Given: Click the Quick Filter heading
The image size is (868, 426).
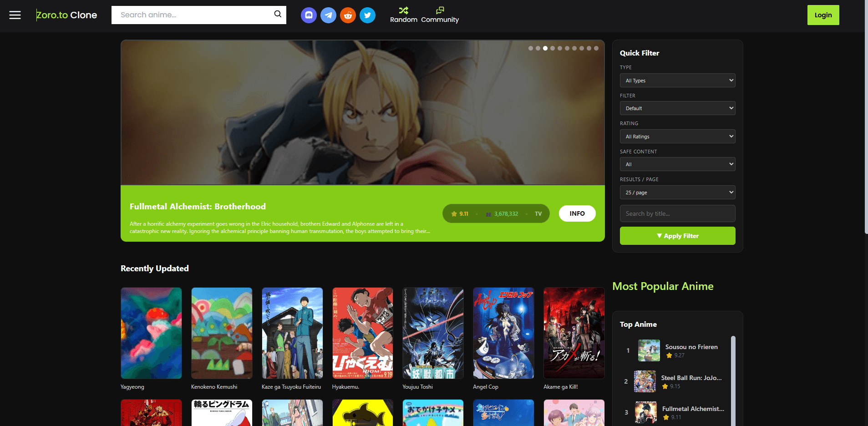Looking at the screenshot, I should [x=640, y=53].
